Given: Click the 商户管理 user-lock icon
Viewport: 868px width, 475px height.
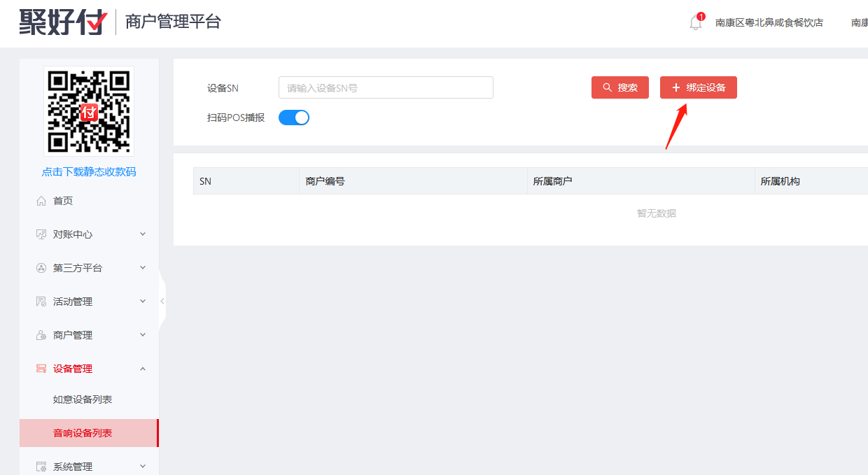Looking at the screenshot, I should [41, 335].
